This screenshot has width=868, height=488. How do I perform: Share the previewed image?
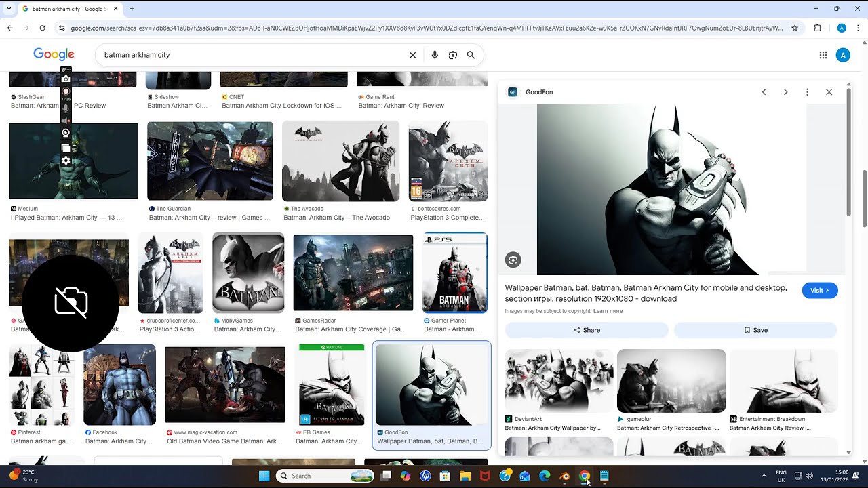(x=587, y=330)
